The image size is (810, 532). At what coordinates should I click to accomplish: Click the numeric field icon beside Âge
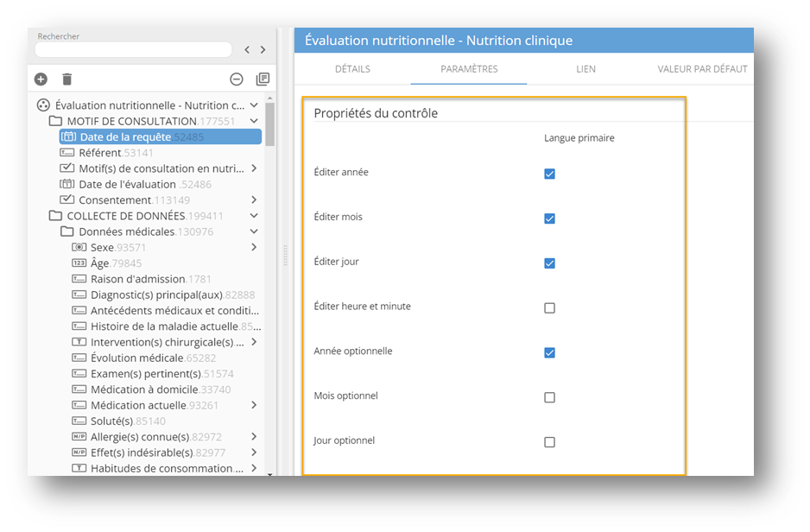pyautogui.click(x=79, y=263)
